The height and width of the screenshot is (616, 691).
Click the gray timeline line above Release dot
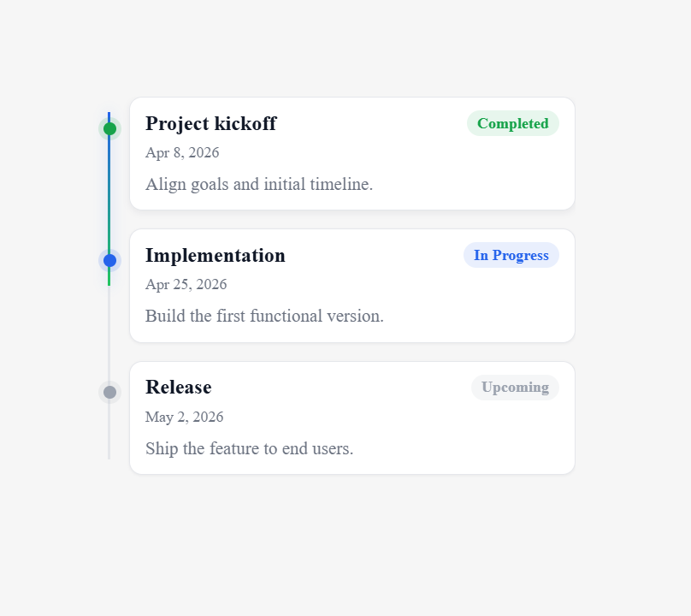click(109, 335)
